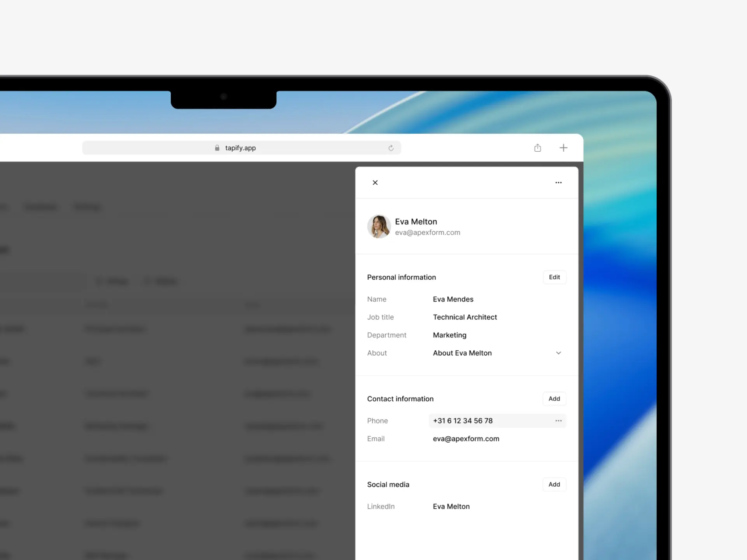This screenshot has width=747, height=560.
Task: Add a social media account
Action: pyautogui.click(x=554, y=484)
